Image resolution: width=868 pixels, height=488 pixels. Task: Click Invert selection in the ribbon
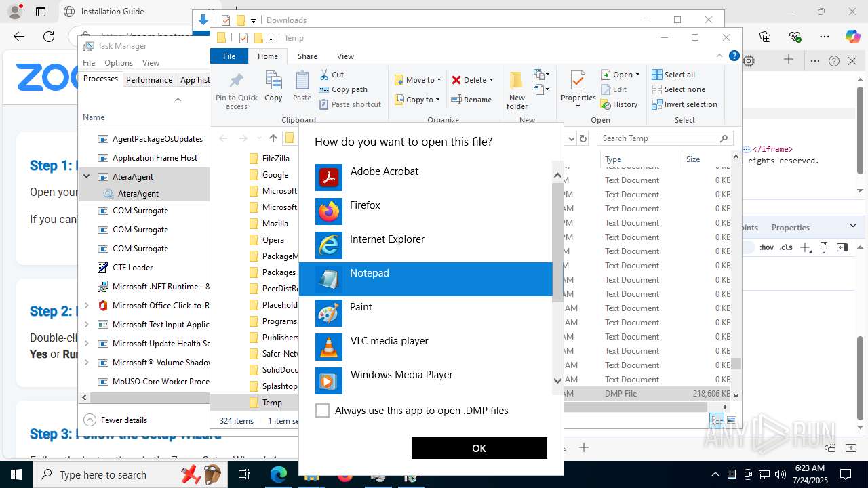(684, 104)
